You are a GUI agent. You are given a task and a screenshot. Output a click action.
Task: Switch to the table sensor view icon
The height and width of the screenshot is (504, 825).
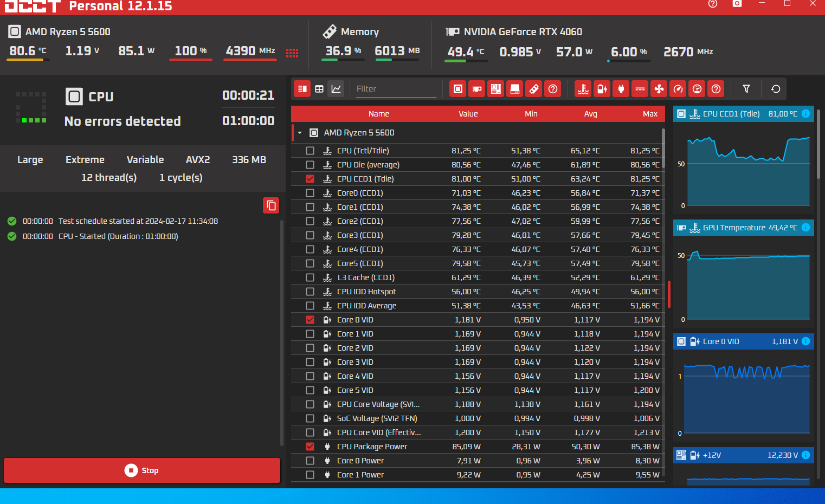(x=319, y=89)
